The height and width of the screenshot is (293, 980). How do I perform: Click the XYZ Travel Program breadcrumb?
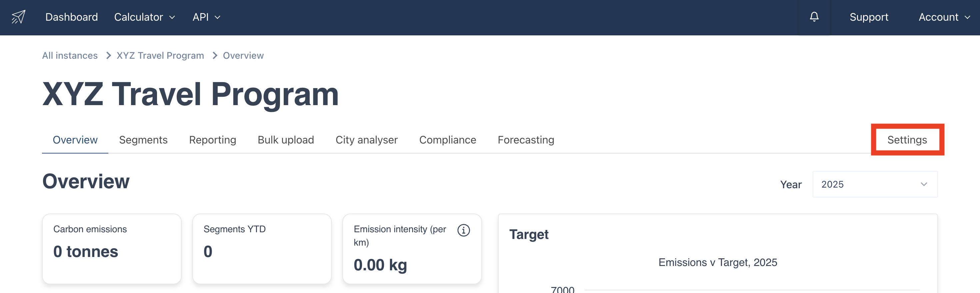pyautogui.click(x=160, y=56)
